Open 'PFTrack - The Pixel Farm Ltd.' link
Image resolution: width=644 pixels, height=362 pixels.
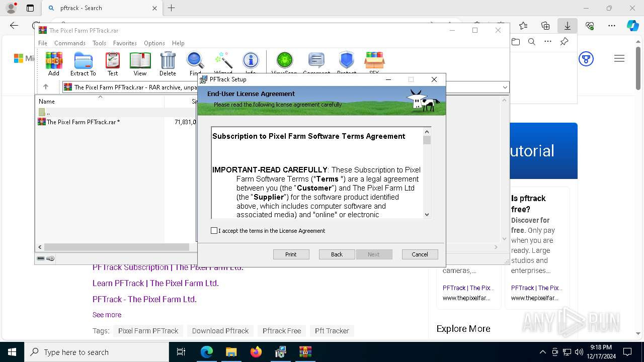tap(144, 299)
